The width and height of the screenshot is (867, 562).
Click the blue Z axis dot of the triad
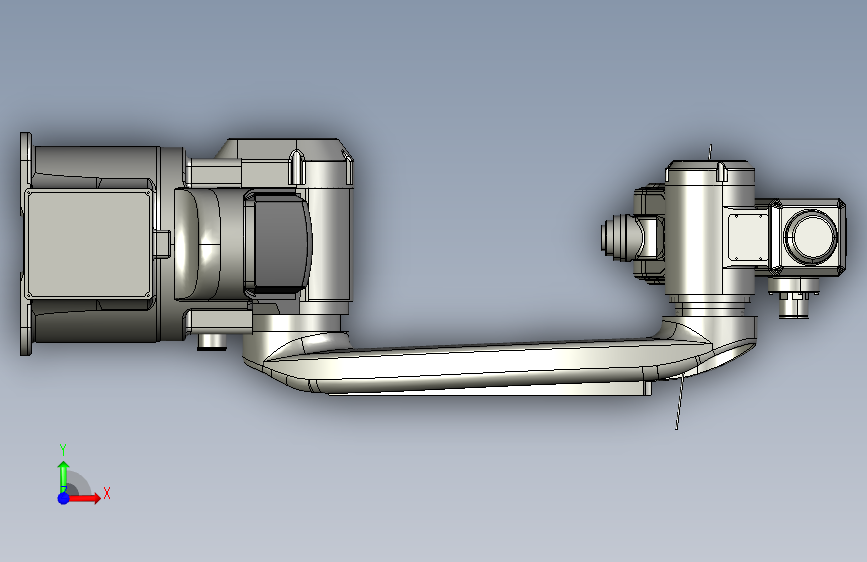(64, 498)
